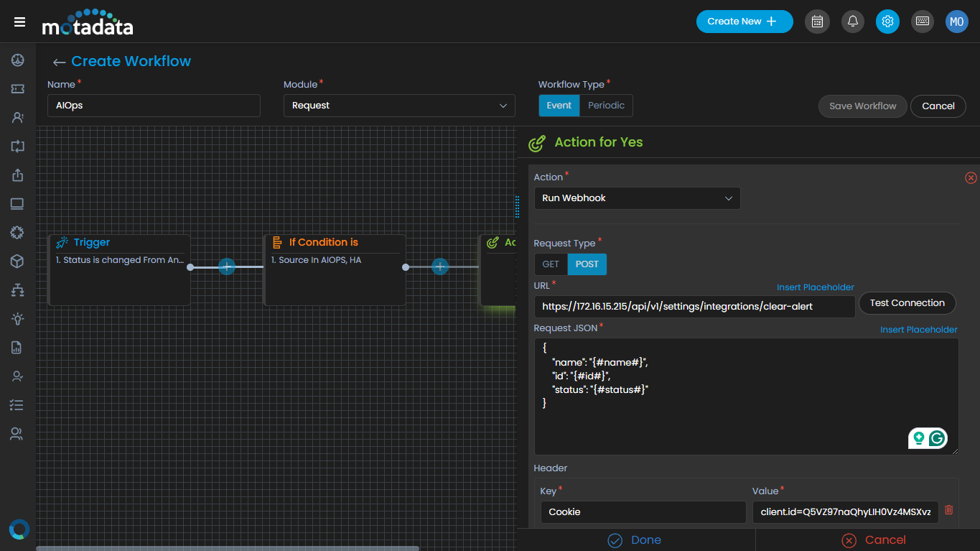Open the dashboard gauge icon in the sidebar
Screen dimensions: 980x551
17,60
